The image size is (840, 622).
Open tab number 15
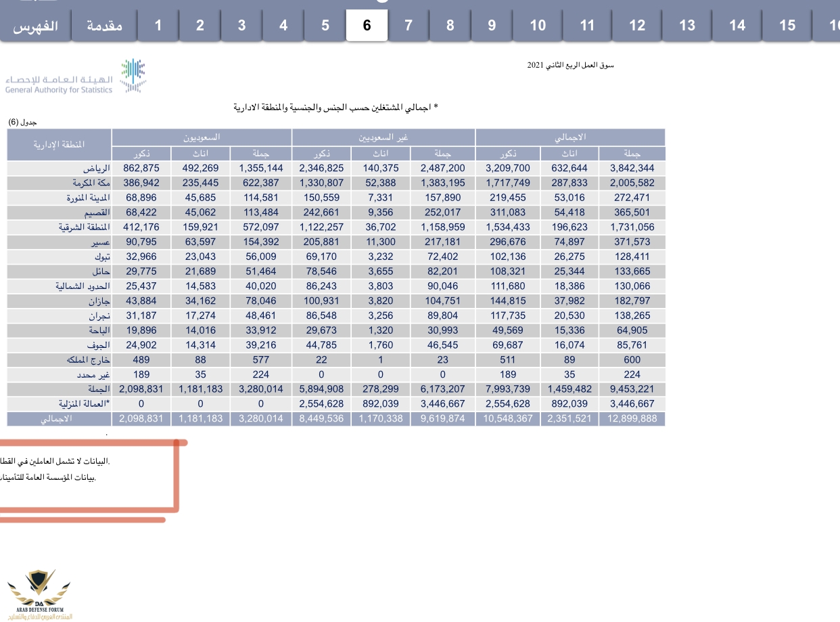(x=787, y=26)
